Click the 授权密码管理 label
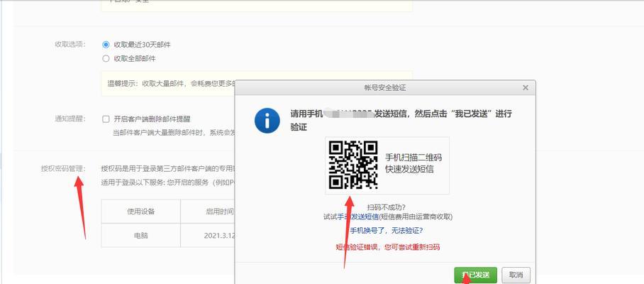 [63, 168]
